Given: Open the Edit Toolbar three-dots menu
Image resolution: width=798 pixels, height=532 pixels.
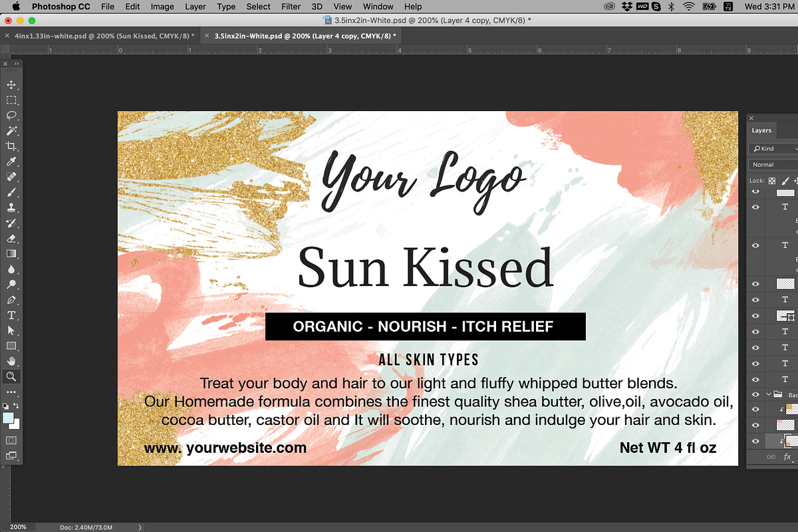Looking at the screenshot, I should point(11,392).
